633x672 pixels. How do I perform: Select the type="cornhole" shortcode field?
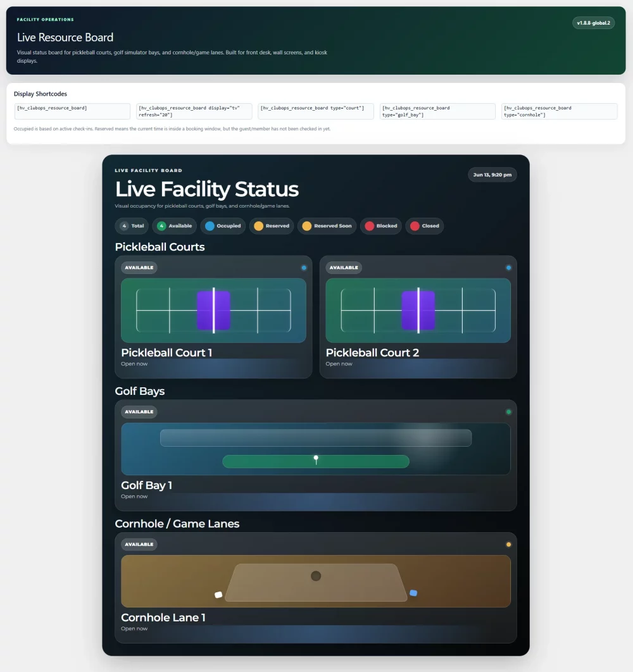559,111
